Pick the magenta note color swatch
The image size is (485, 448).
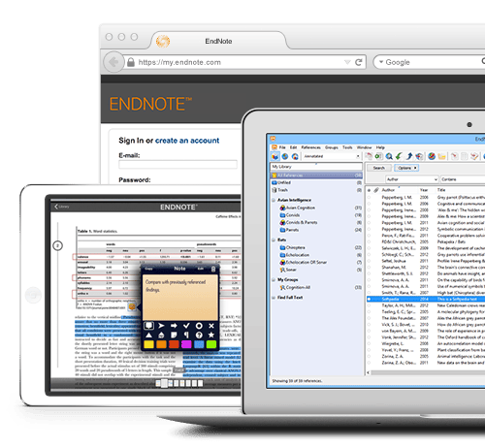[x=186, y=344]
